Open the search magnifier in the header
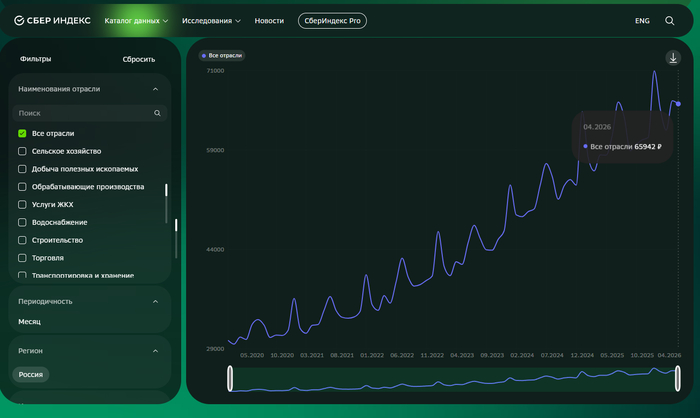 tap(670, 21)
